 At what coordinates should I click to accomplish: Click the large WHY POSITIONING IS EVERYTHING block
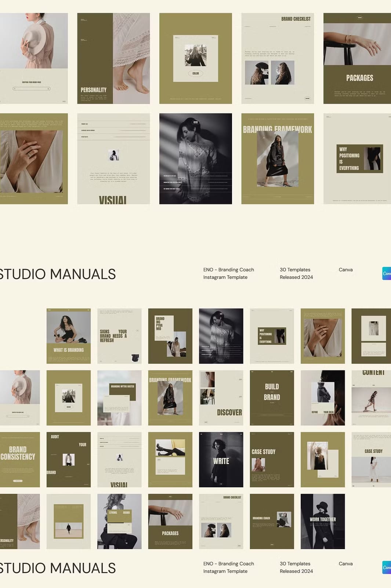pos(359,159)
